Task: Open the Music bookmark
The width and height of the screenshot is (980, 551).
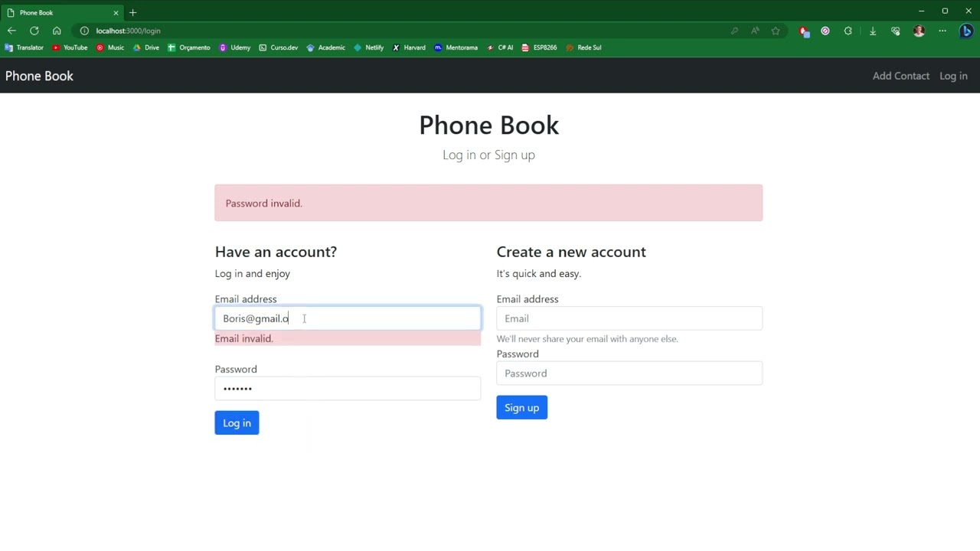Action: (x=110, y=47)
